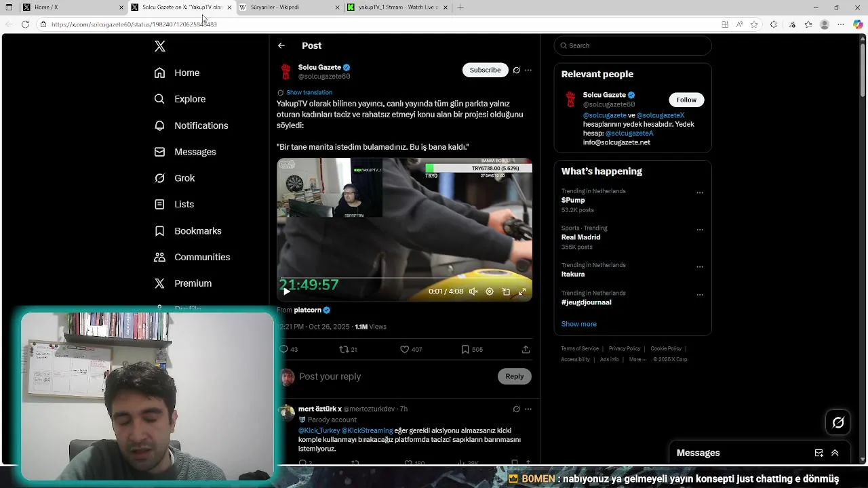Reload the page

tap(25, 24)
